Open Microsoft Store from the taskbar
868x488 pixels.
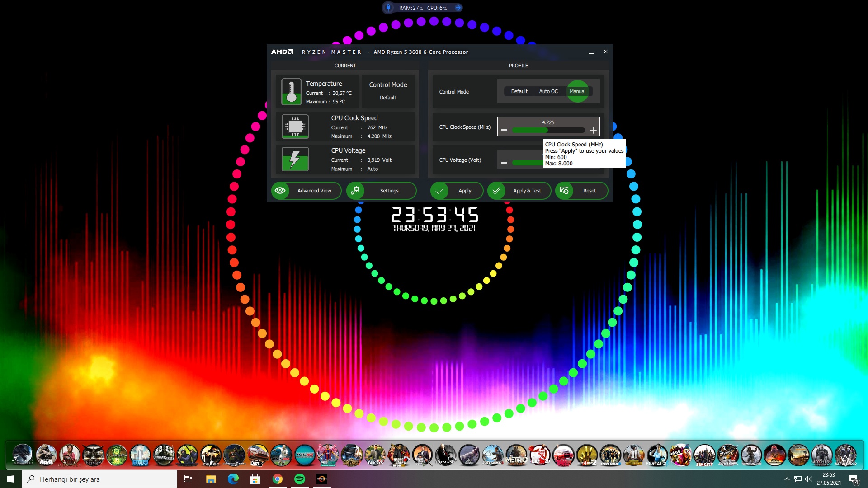(255, 479)
